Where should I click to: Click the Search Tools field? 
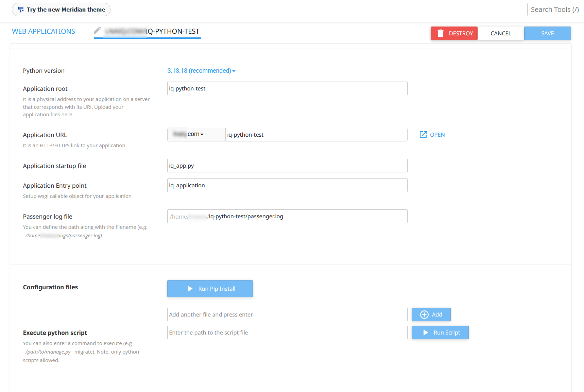pos(555,10)
